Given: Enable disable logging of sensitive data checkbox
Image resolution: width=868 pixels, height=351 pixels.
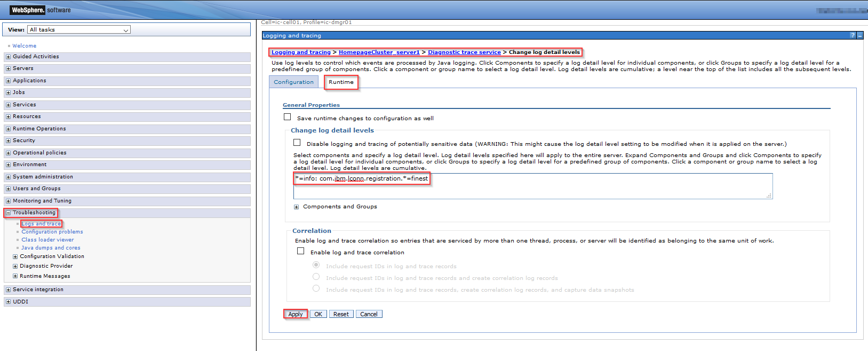Looking at the screenshot, I should pyautogui.click(x=297, y=143).
